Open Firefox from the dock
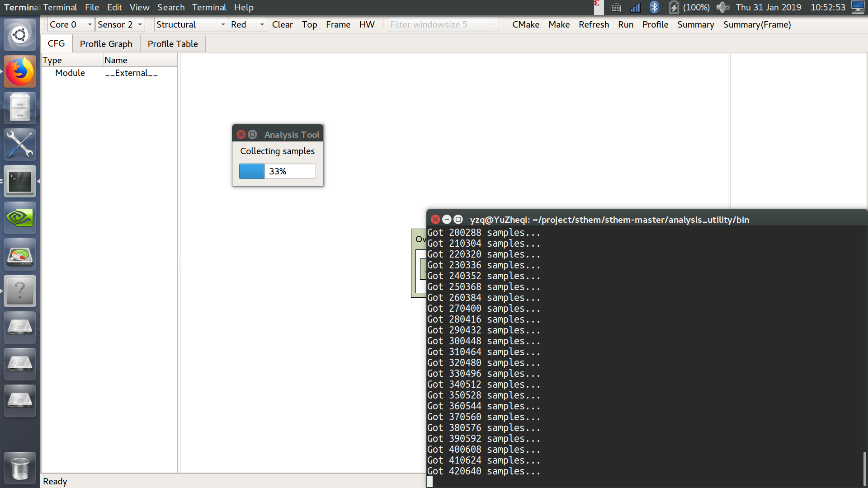Viewport: 868px width, 488px height. click(20, 71)
